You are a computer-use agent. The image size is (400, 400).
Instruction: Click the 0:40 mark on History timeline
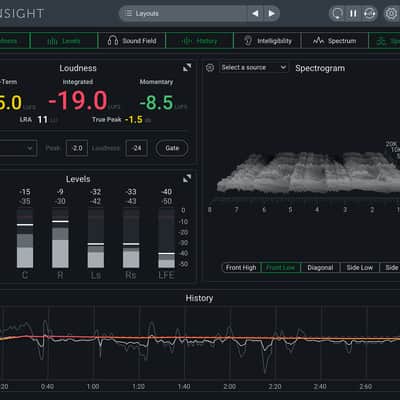(47, 387)
